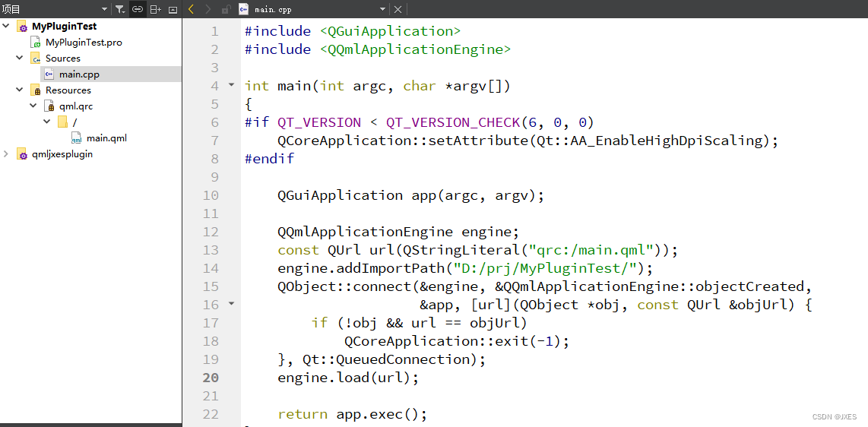Screen dimensions: 868x427
Task: Open the main.cpp open documents dropdown
Action: click(x=382, y=9)
